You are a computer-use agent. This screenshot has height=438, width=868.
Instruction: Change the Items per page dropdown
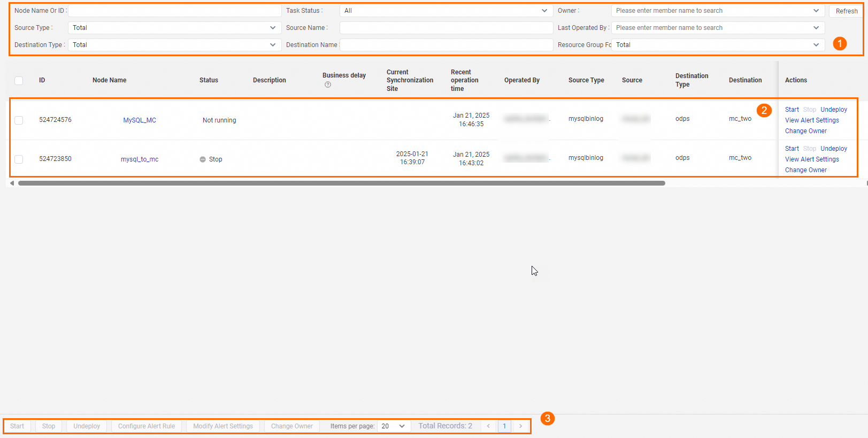(394, 426)
